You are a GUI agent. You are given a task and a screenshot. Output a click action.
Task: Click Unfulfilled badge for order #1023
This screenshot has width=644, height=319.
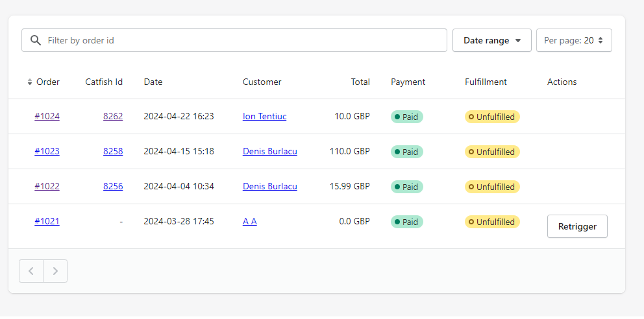pos(493,152)
